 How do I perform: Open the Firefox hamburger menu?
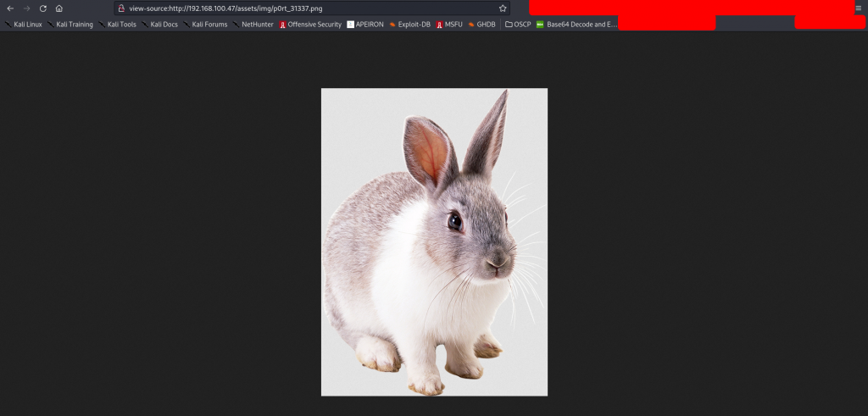point(859,8)
